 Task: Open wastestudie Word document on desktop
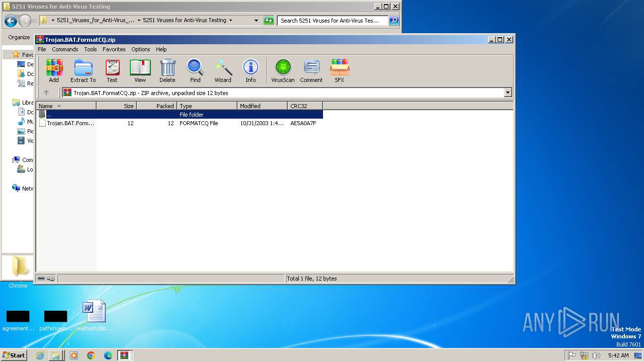coord(94,315)
